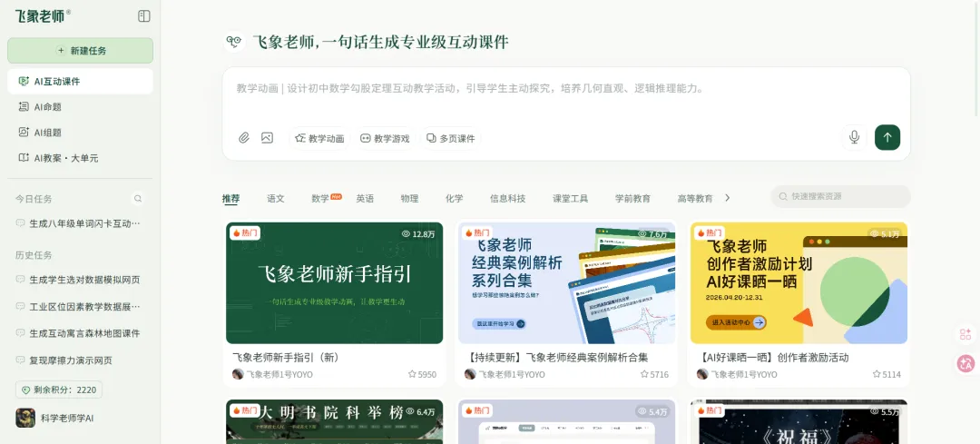The image size is (980, 444).
Task: Open the 经典案例解析系列合集 thumbnail
Action: coord(566,283)
